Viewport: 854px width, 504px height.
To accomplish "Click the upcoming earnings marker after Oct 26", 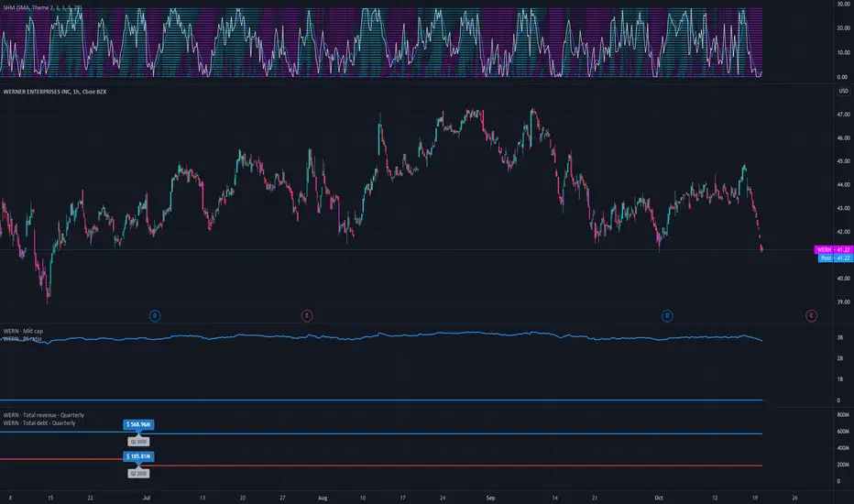I will (811, 315).
